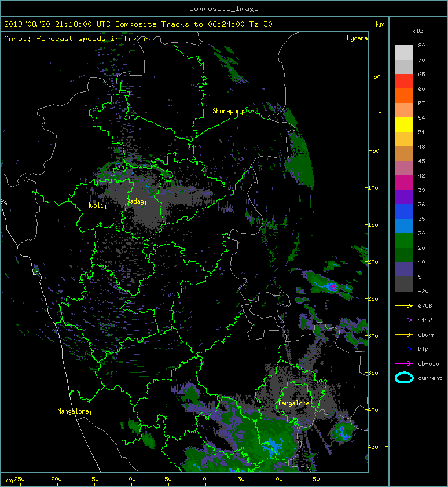Click the 'eburn' legend label
The width and height of the screenshot is (448, 487).
click(427, 334)
